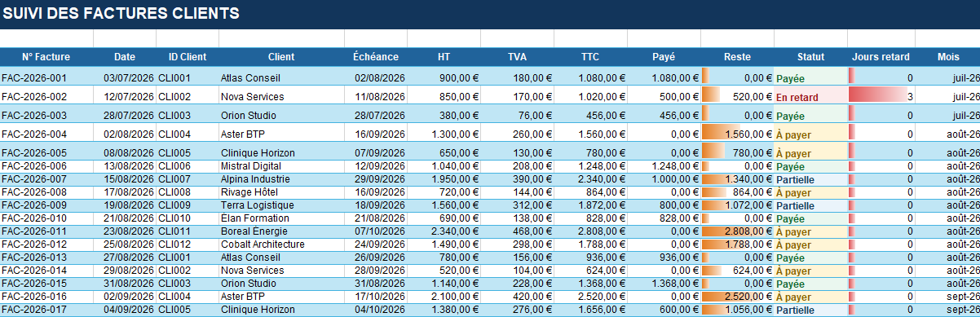
Task: Click ID cell CLI012
Action: coord(188,244)
